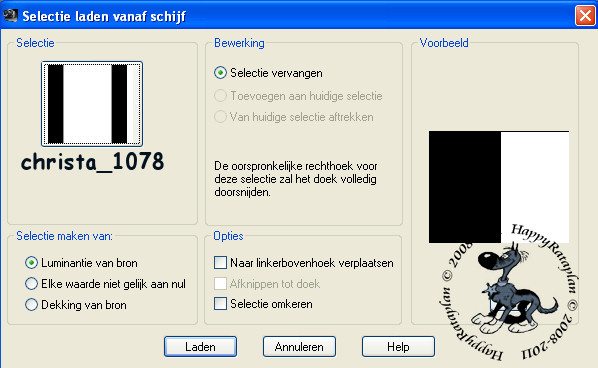Viewport: 598px width, 368px height.
Task: Select the Selectie vervangen radio button
Action: click(x=220, y=73)
